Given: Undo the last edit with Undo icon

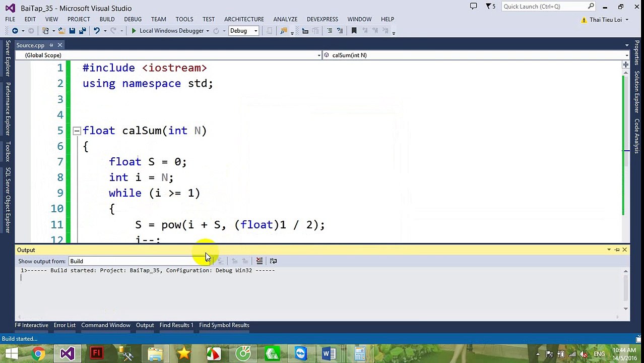Looking at the screenshot, I should click(x=96, y=31).
